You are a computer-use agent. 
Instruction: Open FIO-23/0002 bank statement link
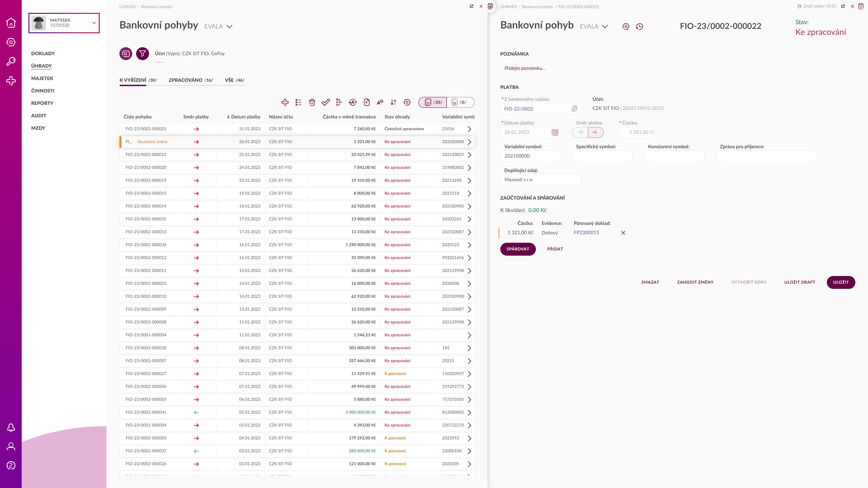519,109
